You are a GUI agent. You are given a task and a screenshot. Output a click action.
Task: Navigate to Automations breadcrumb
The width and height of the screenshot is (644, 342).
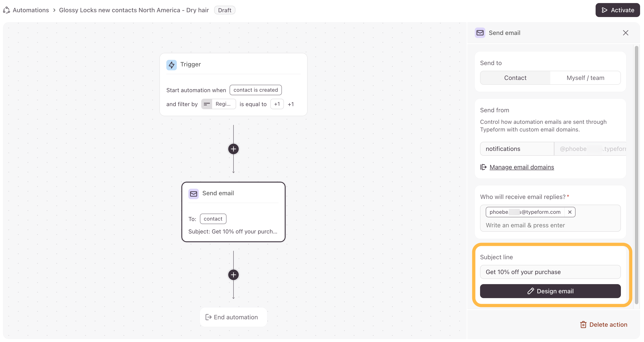point(31,10)
